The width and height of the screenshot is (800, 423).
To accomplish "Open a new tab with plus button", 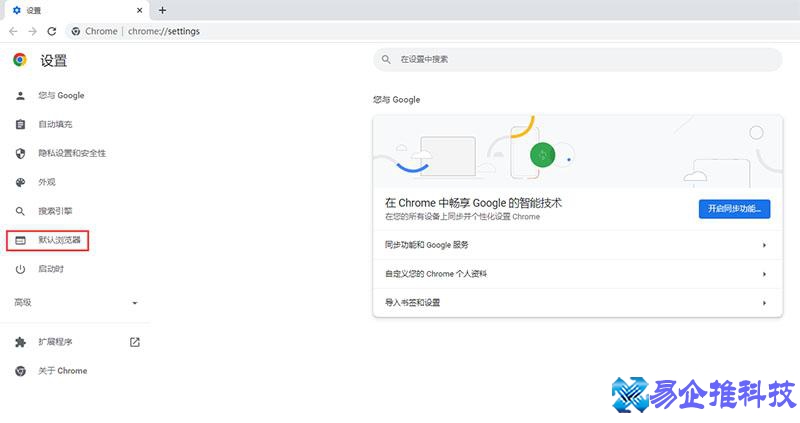I will pos(162,10).
